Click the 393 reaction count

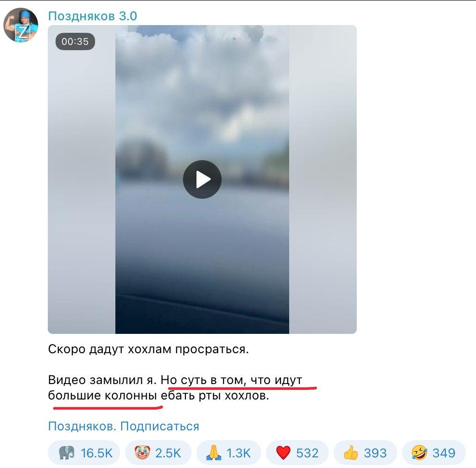click(375, 453)
